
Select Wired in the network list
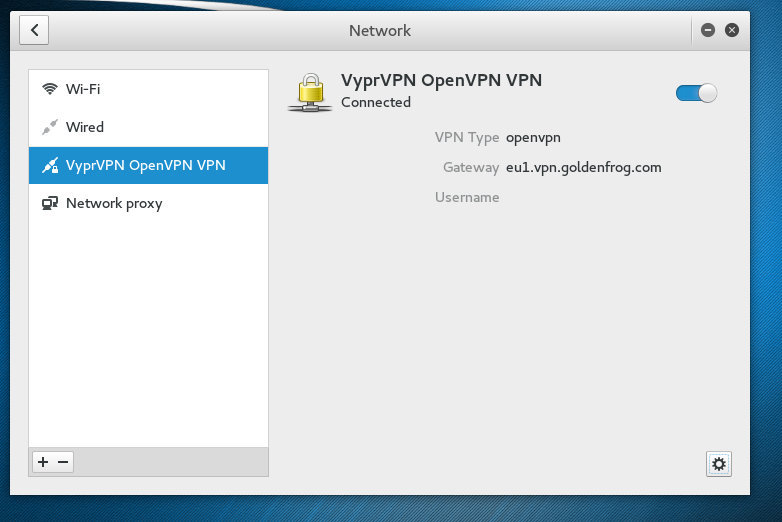coord(148,127)
